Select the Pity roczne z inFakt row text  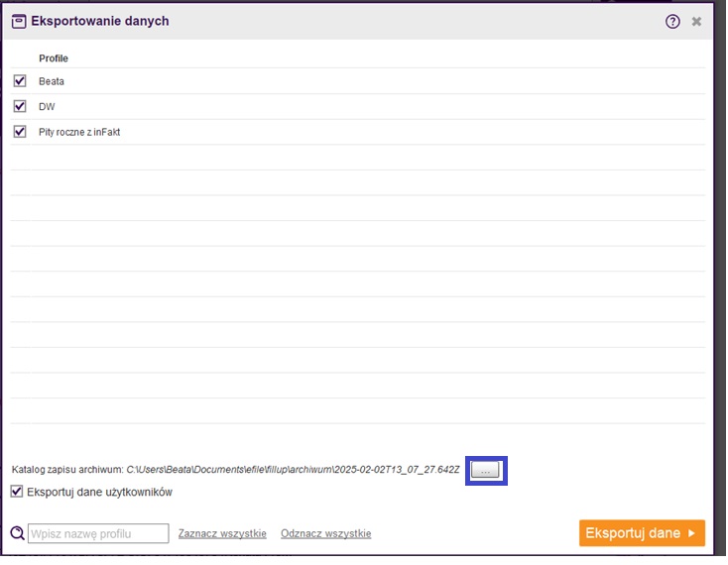(79, 132)
